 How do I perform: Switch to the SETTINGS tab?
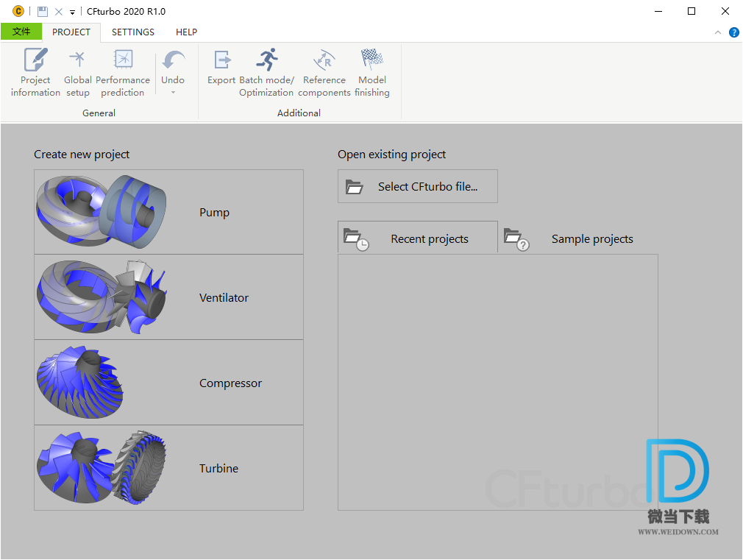[x=132, y=32]
